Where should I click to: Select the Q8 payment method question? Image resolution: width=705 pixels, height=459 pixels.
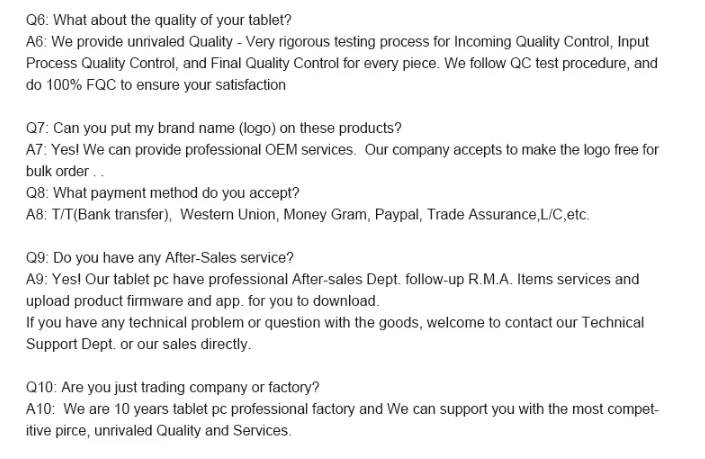point(162,192)
